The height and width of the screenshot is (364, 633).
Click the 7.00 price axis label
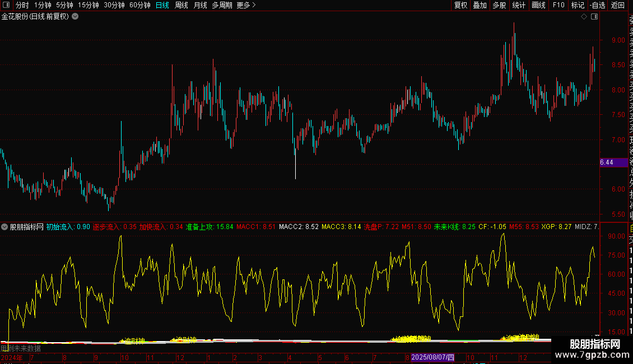pyautogui.click(x=618, y=140)
